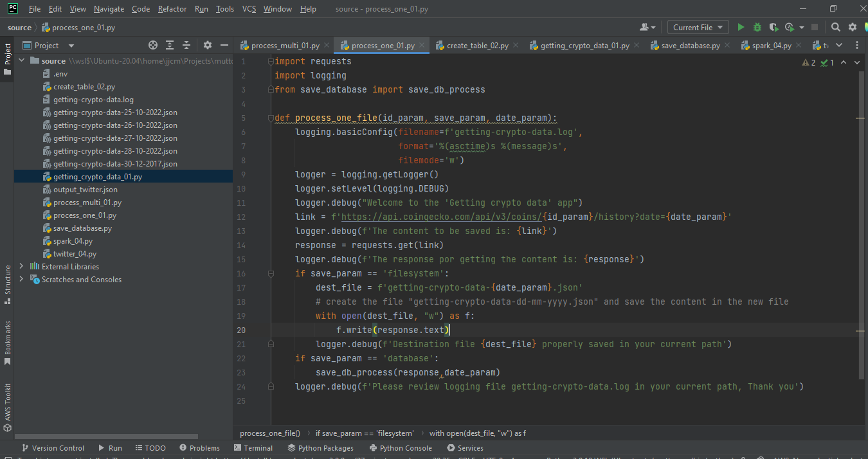Run with Coverage using the shield icon
The height and width of the screenshot is (459, 868).
tap(773, 27)
